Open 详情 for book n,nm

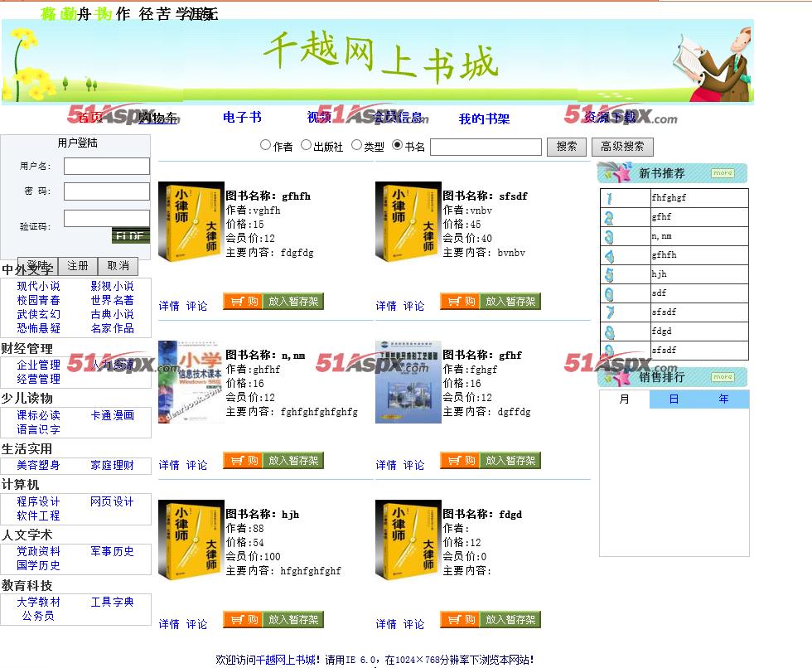tap(169, 465)
